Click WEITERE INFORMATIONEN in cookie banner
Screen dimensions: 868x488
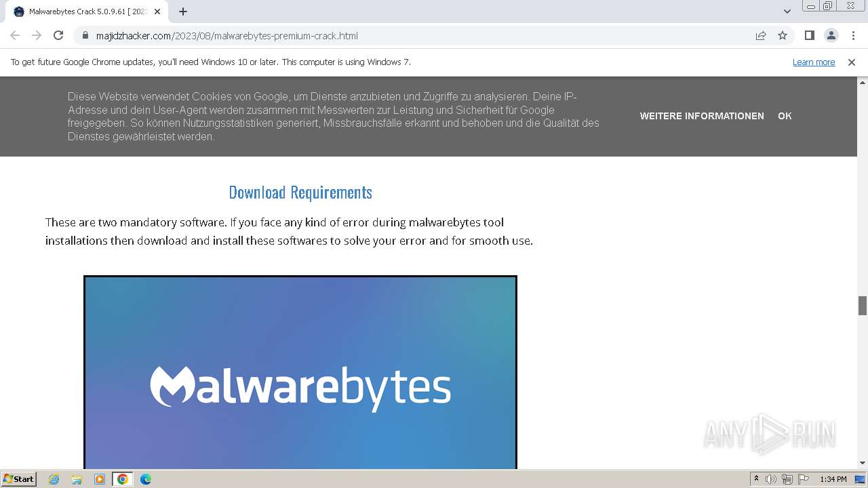click(702, 116)
